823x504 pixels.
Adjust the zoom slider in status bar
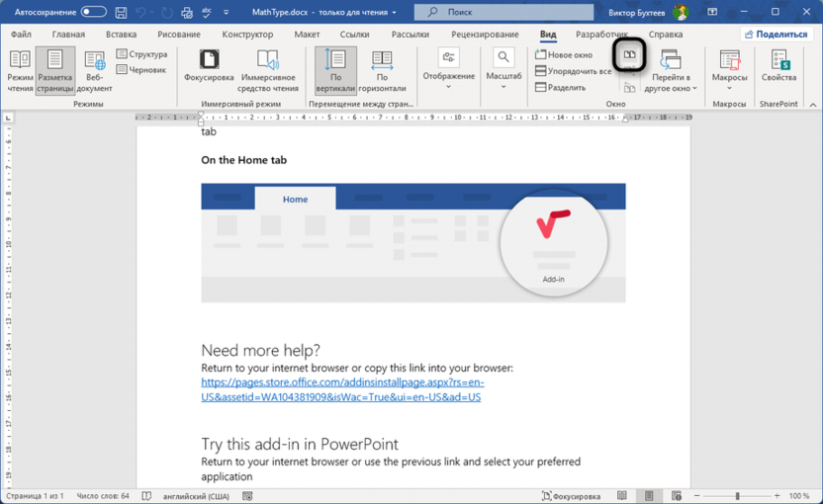pos(737,495)
